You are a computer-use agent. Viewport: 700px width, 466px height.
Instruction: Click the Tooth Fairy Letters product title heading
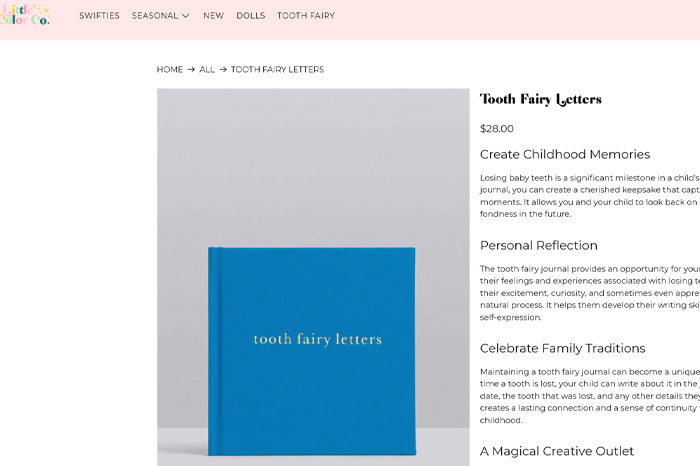coord(540,99)
